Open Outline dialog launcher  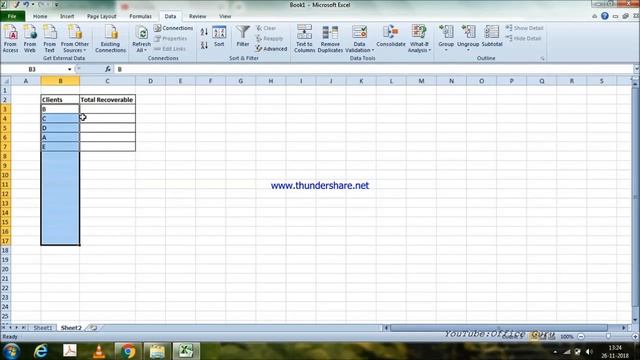click(x=542, y=59)
